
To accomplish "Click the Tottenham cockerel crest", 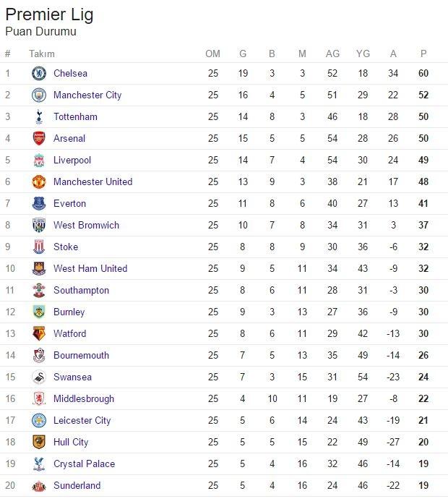I will [x=39, y=116].
